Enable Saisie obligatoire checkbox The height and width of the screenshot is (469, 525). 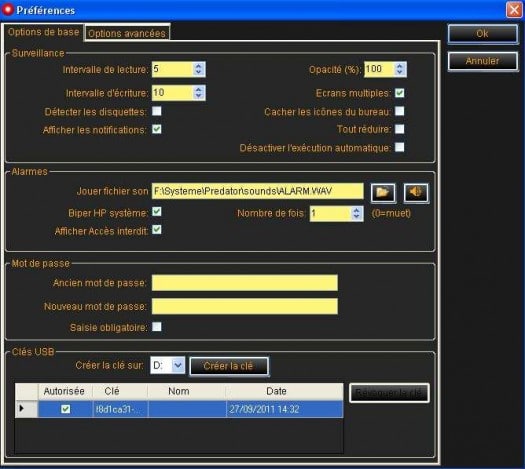click(x=157, y=326)
